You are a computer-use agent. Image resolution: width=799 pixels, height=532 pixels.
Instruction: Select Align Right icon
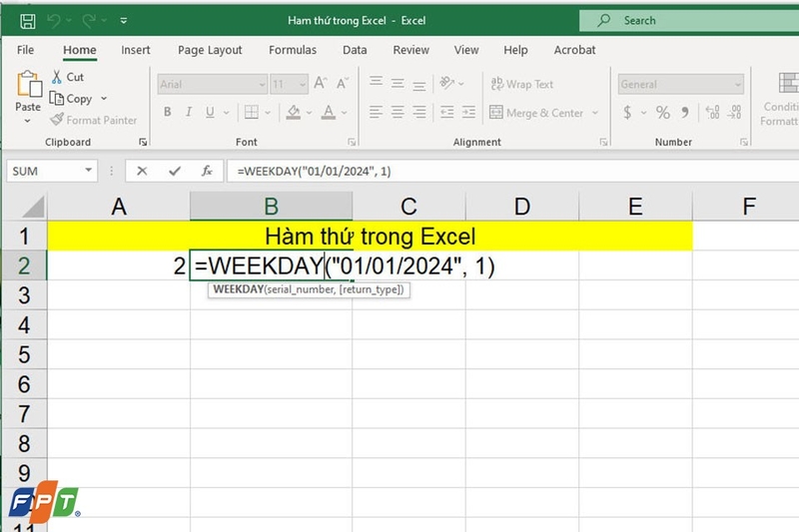[x=418, y=112]
